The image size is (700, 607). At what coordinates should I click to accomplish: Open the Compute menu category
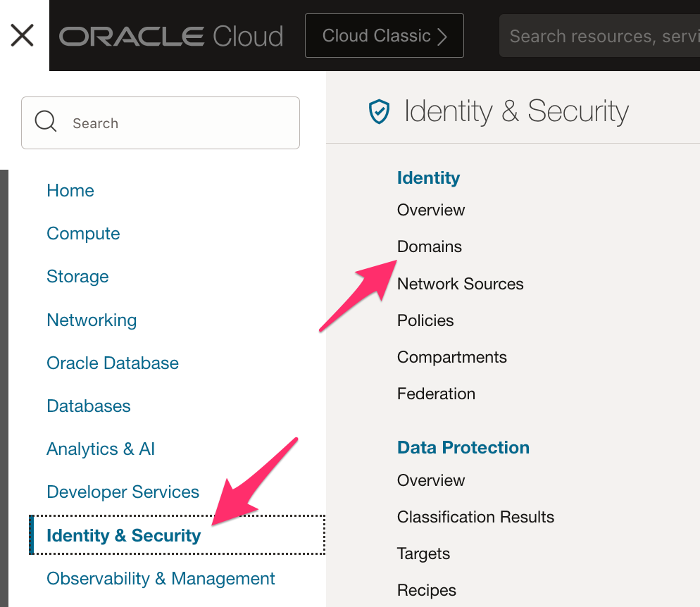(83, 234)
